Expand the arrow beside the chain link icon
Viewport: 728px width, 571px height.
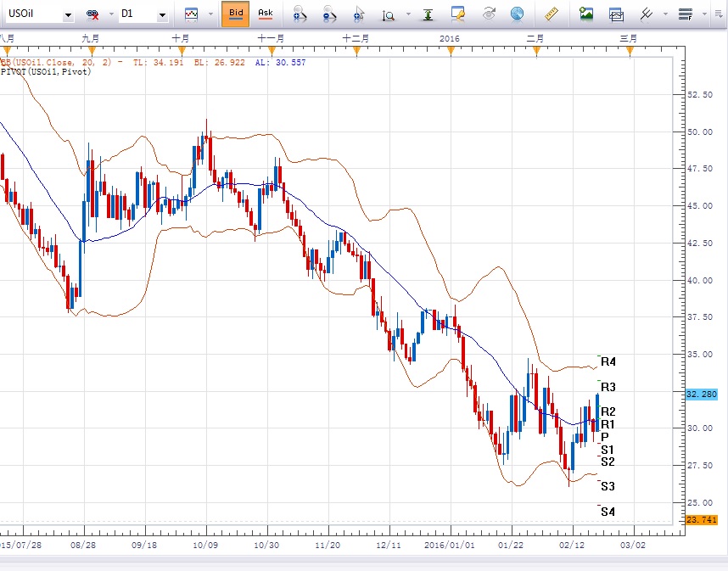pyautogui.click(x=111, y=14)
